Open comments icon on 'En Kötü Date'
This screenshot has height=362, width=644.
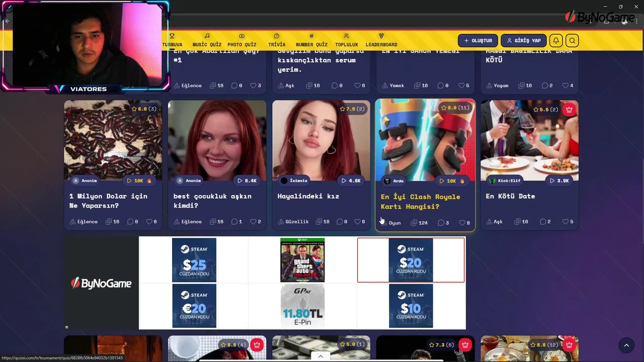point(543,222)
